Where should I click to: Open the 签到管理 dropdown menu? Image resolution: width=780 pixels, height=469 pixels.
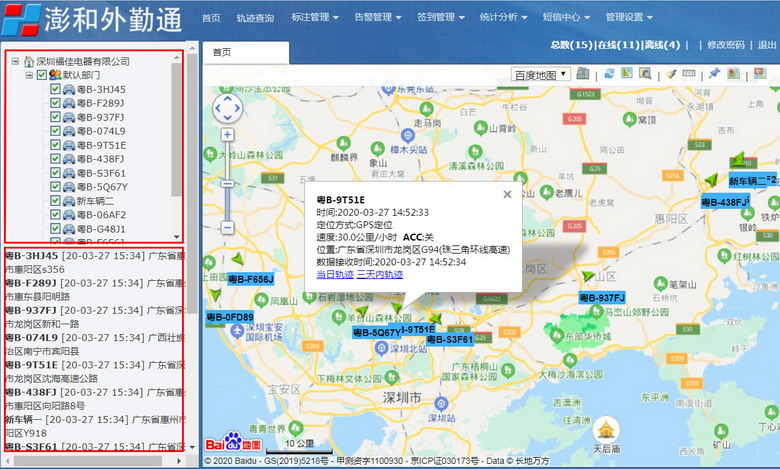point(440,17)
